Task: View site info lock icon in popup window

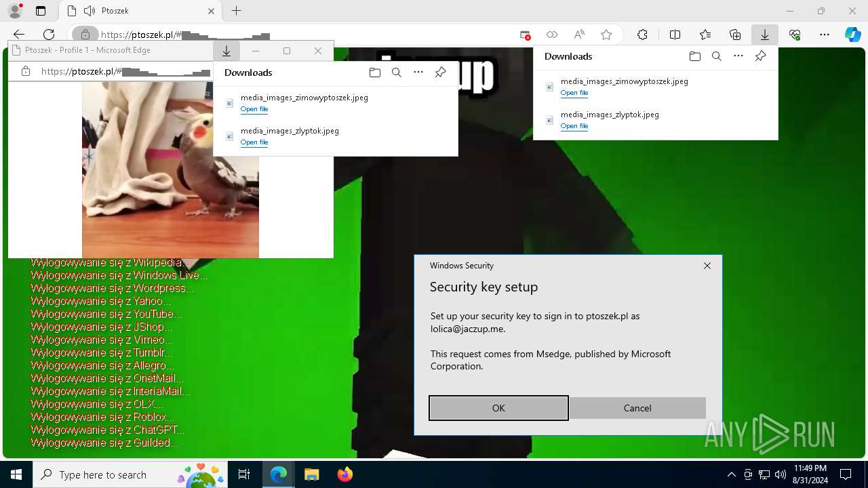Action: pos(26,71)
